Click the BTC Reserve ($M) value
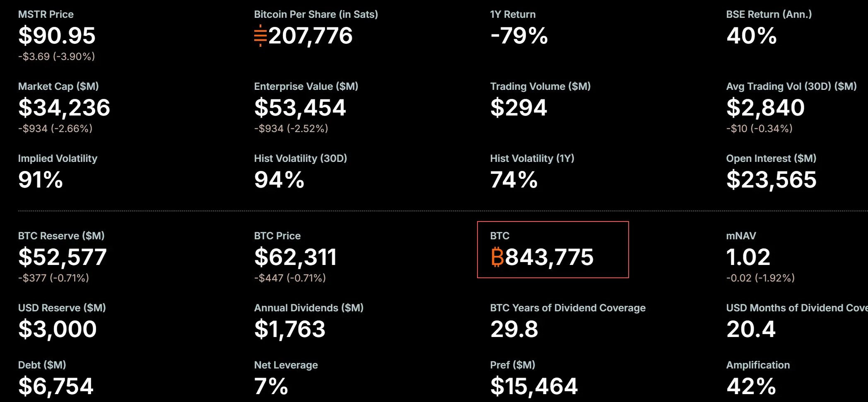This screenshot has height=402, width=868. tap(63, 257)
